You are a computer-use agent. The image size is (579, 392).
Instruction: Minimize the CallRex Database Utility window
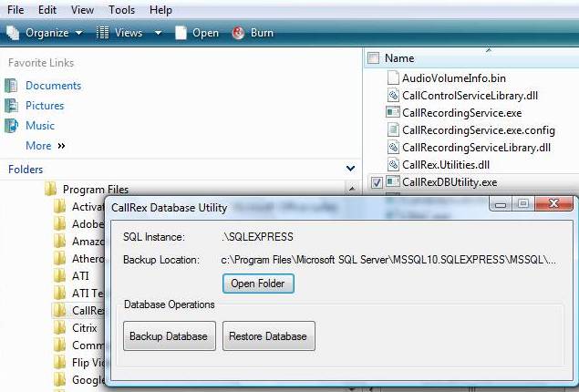pyautogui.click(x=501, y=204)
